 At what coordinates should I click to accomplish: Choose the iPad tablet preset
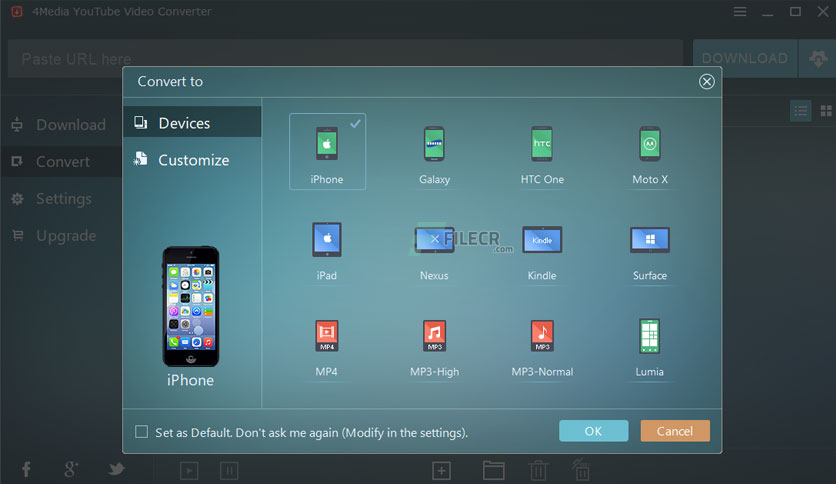[x=327, y=251]
